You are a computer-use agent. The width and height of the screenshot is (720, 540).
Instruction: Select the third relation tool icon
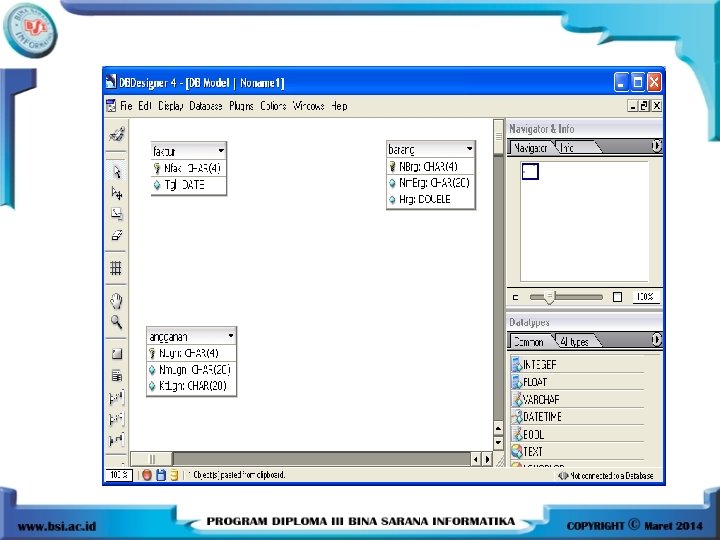tap(116, 440)
